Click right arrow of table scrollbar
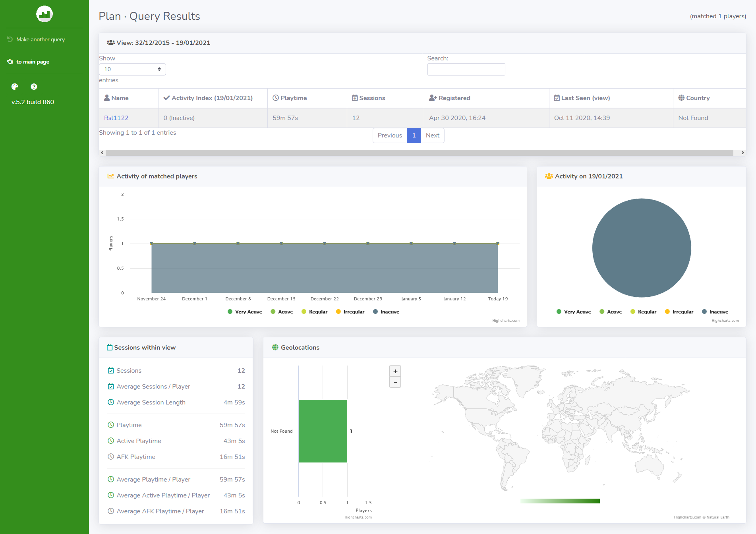This screenshot has width=756, height=534. tap(742, 153)
